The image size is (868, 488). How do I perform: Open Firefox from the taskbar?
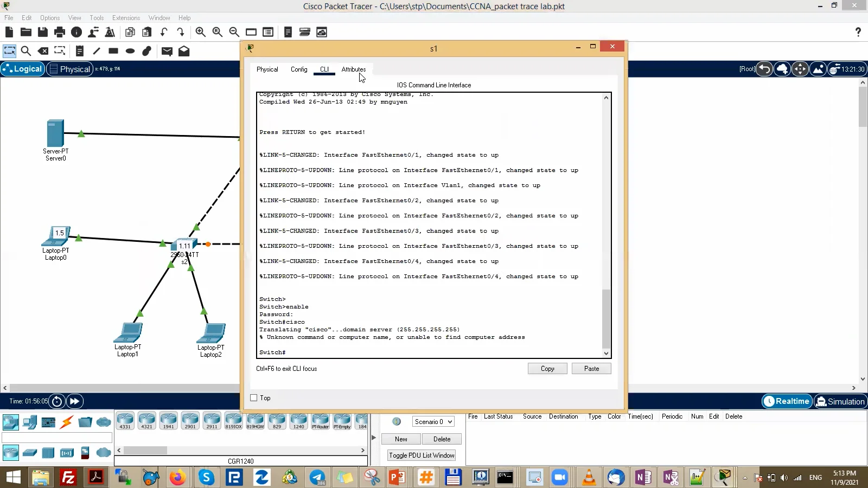click(178, 478)
